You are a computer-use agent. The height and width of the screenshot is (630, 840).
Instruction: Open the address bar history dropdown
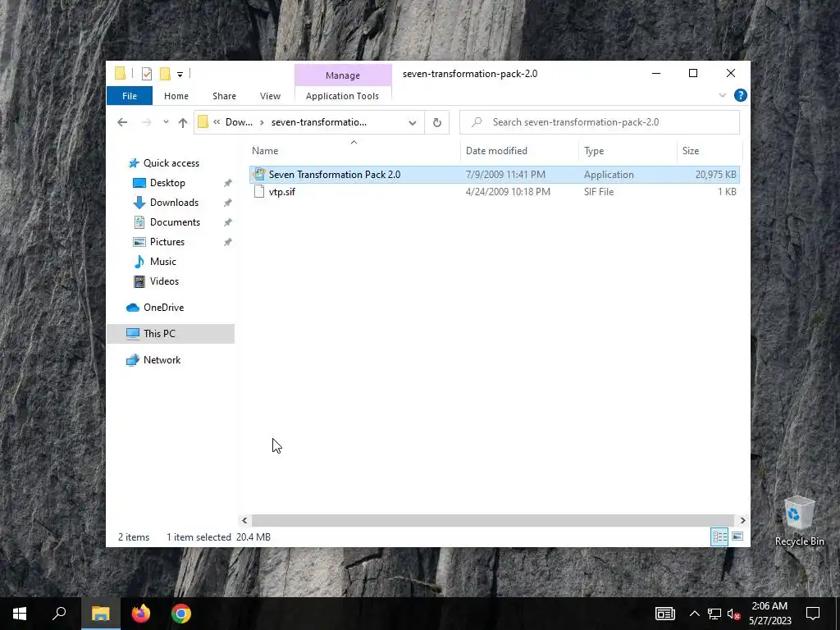point(413,122)
